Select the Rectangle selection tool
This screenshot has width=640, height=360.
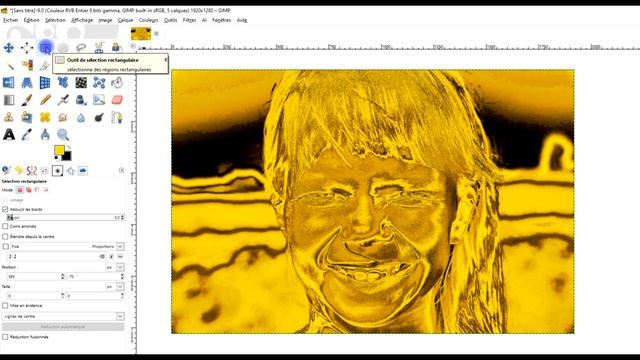(x=45, y=48)
